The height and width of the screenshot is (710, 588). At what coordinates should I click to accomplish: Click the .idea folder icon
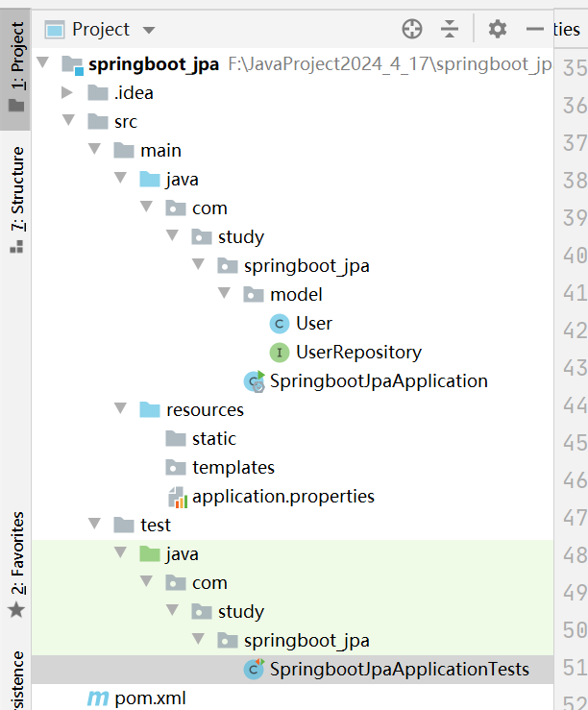coord(98,93)
